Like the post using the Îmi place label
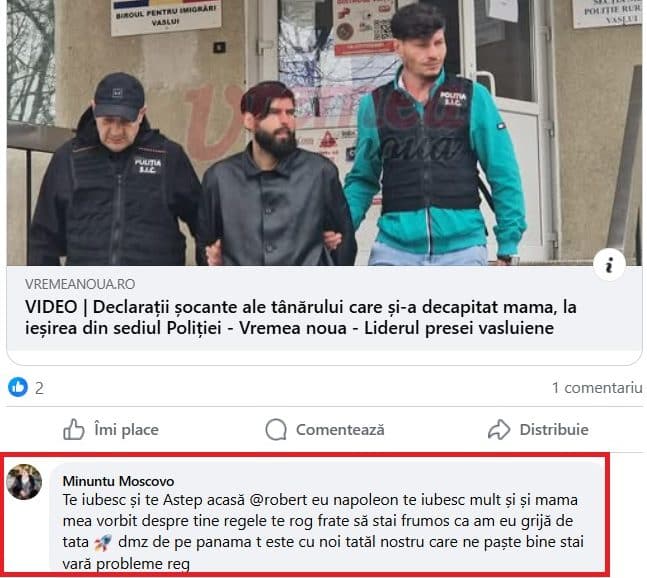This screenshot has height=578, width=647. click(126, 429)
